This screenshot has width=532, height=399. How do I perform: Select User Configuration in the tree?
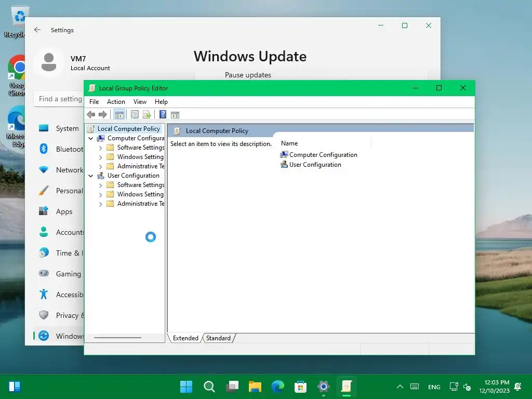pyautogui.click(x=134, y=176)
